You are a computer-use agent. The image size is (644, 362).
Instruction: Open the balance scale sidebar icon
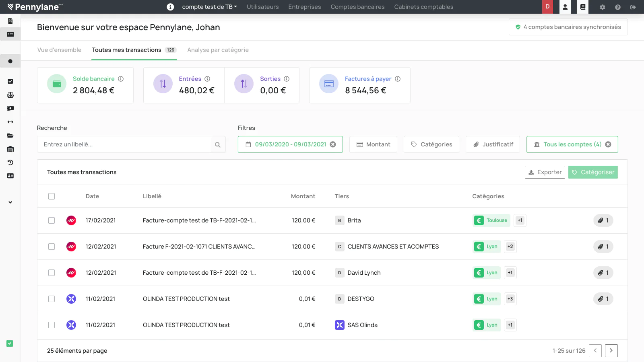point(10,95)
